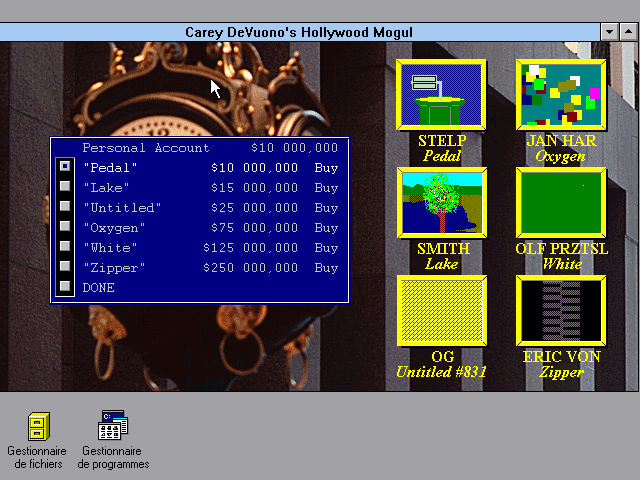This screenshot has height=480, width=640.
Task: Click the Hollywood Mogul title bar
Action: [x=299, y=32]
